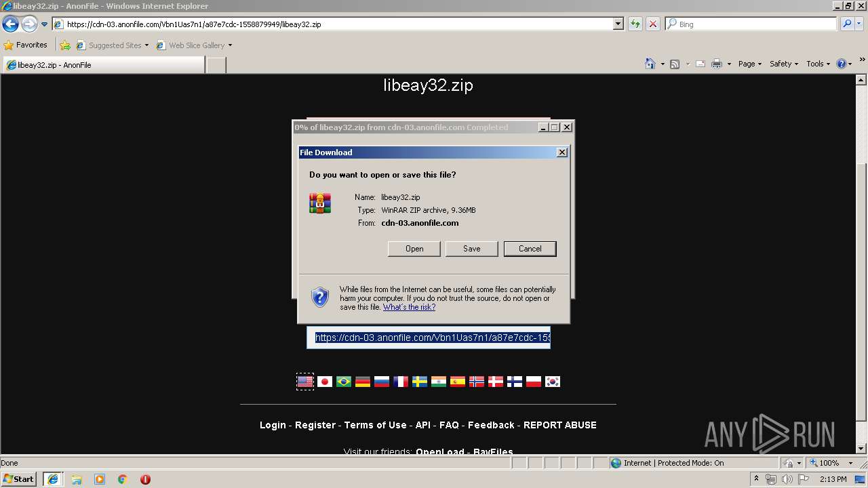Click Save in the File Download dialog
Image resolution: width=868 pixels, height=488 pixels.
click(472, 249)
